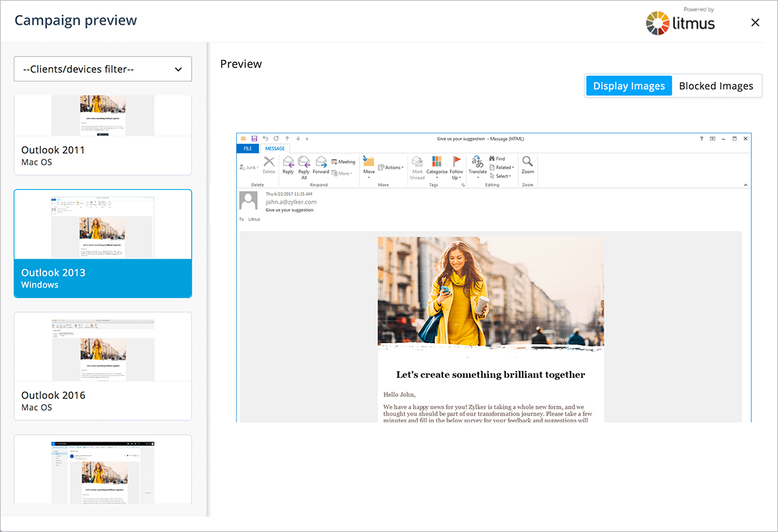Select the Outlook 2013 Windows preview
The image size is (778, 532).
click(103, 244)
